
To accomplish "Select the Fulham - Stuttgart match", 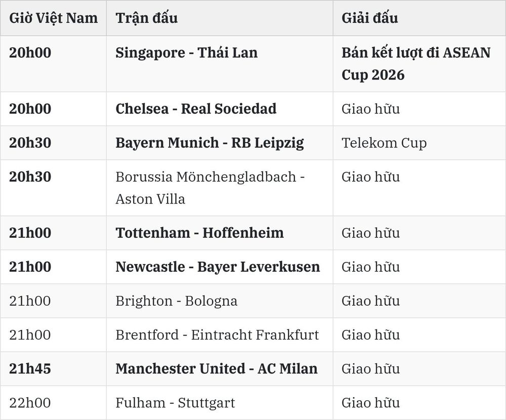I will [175, 403].
